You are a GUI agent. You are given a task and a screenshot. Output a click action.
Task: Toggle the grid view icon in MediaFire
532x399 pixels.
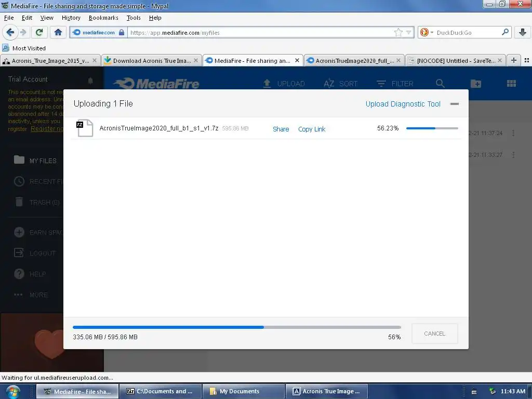coord(511,84)
